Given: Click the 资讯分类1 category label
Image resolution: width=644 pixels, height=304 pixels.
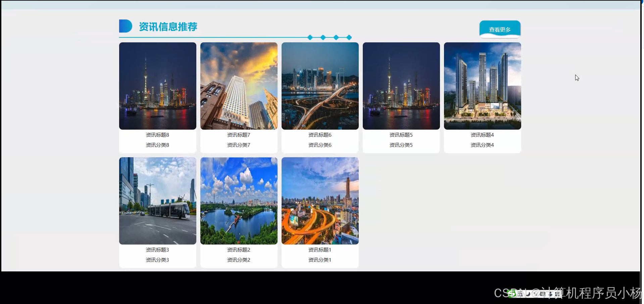Looking at the screenshot, I should [320, 260].
